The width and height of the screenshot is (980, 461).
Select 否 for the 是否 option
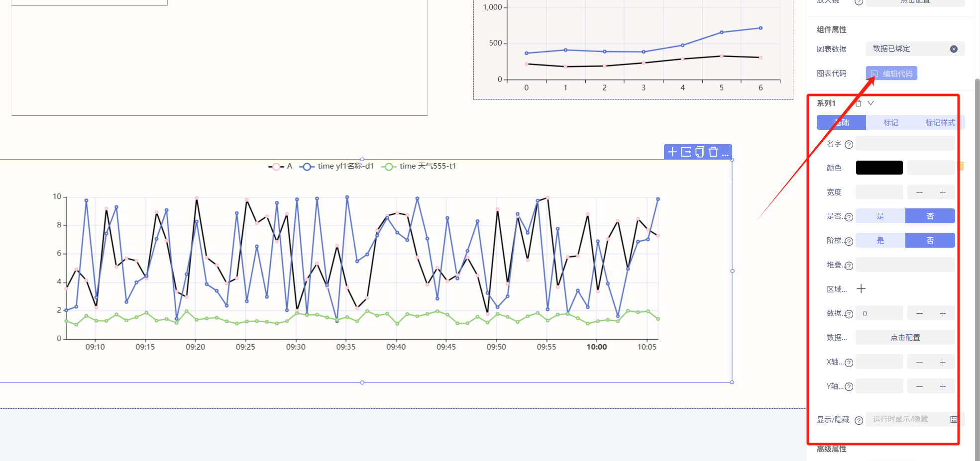[930, 216]
